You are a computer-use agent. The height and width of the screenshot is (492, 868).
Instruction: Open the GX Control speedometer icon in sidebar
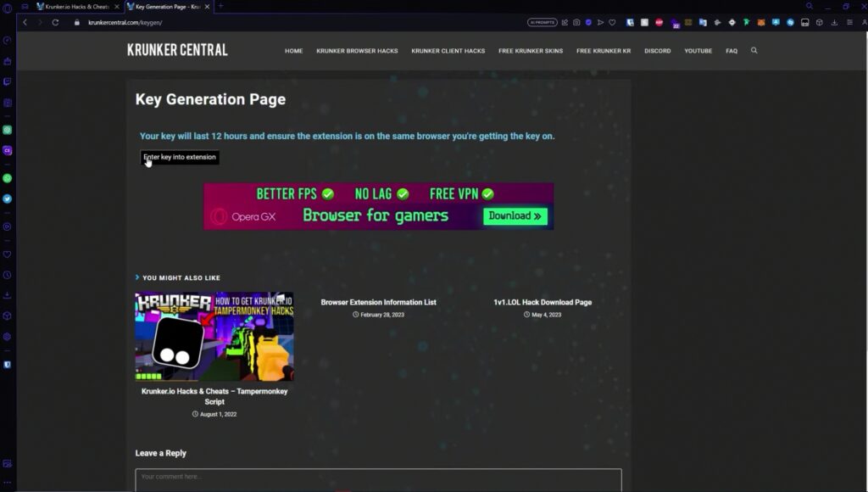[x=7, y=41]
